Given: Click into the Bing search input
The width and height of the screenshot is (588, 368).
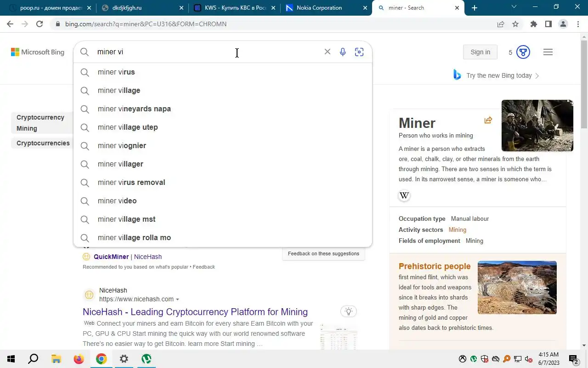Looking at the screenshot, I should pyautogui.click(x=207, y=52).
